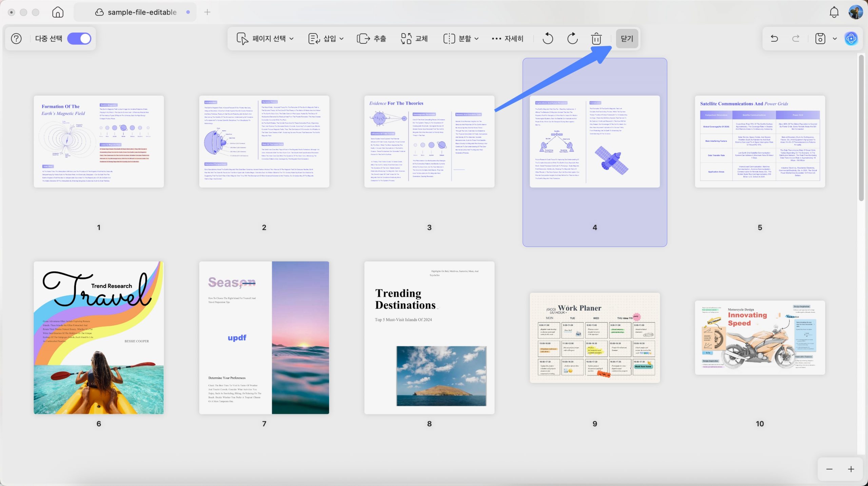Click the split page icon
This screenshot has height=486, width=868.
pos(449,39)
